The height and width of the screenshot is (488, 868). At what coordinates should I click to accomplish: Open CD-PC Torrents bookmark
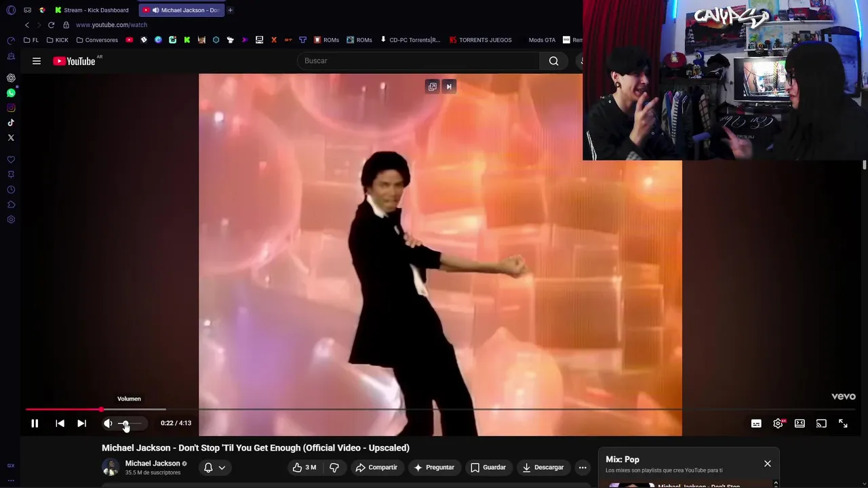pyautogui.click(x=410, y=40)
